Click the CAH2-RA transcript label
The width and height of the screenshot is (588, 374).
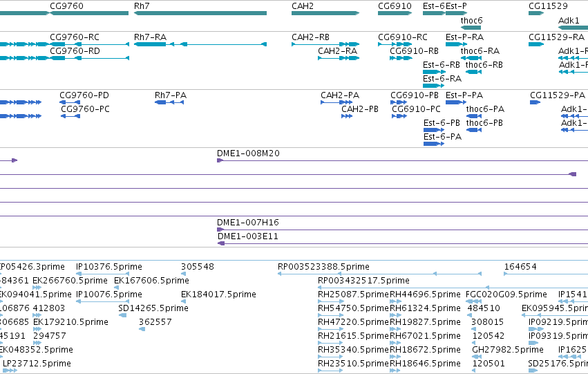click(337, 51)
